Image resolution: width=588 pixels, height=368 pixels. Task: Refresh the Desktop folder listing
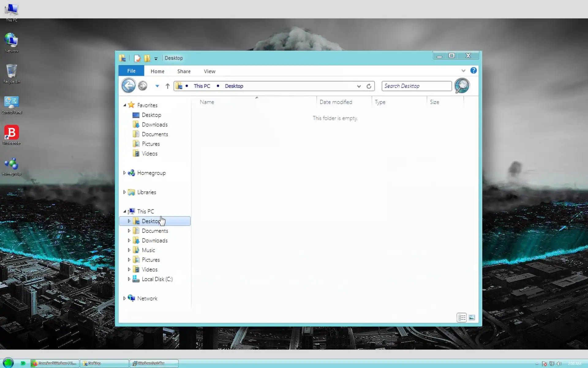click(x=369, y=86)
